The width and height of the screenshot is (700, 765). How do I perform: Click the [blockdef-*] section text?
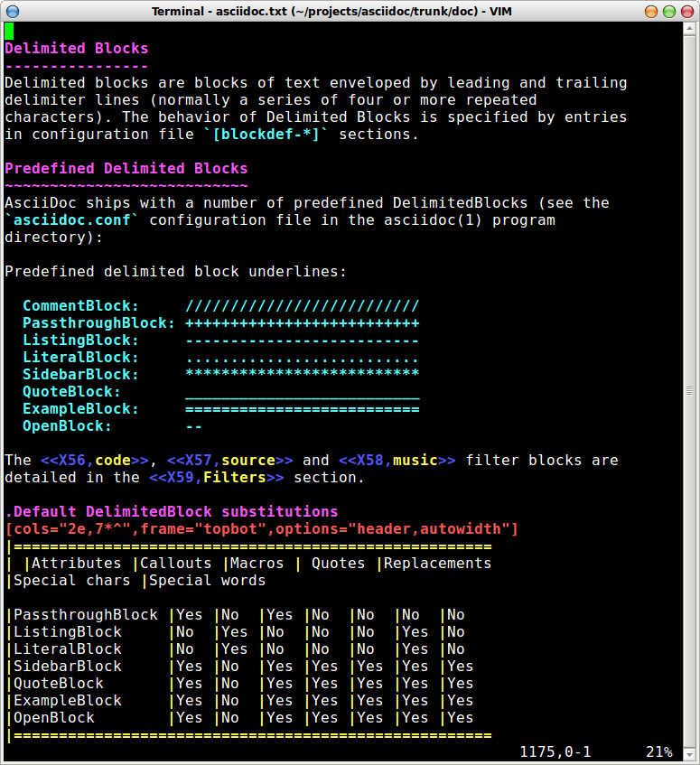(266, 135)
